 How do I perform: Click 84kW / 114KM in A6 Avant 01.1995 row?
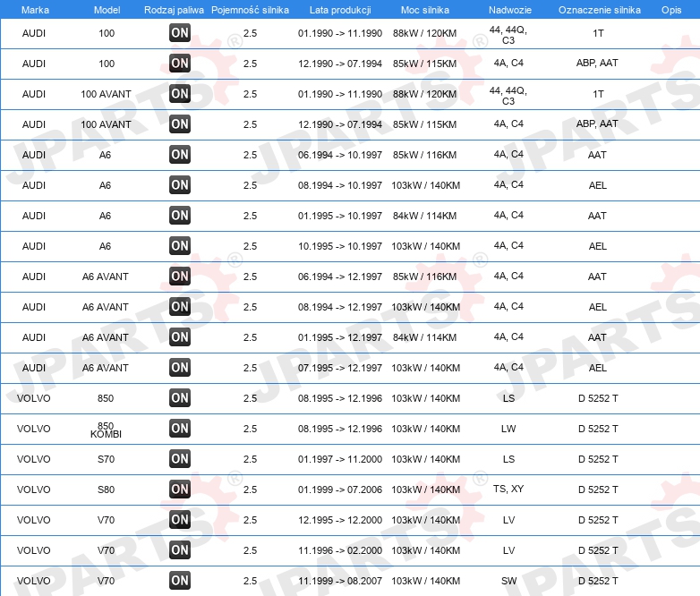(x=424, y=337)
